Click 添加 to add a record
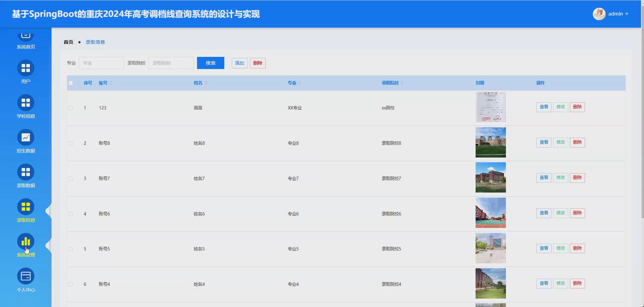This screenshot has height=307, width=644. point(239,63)
